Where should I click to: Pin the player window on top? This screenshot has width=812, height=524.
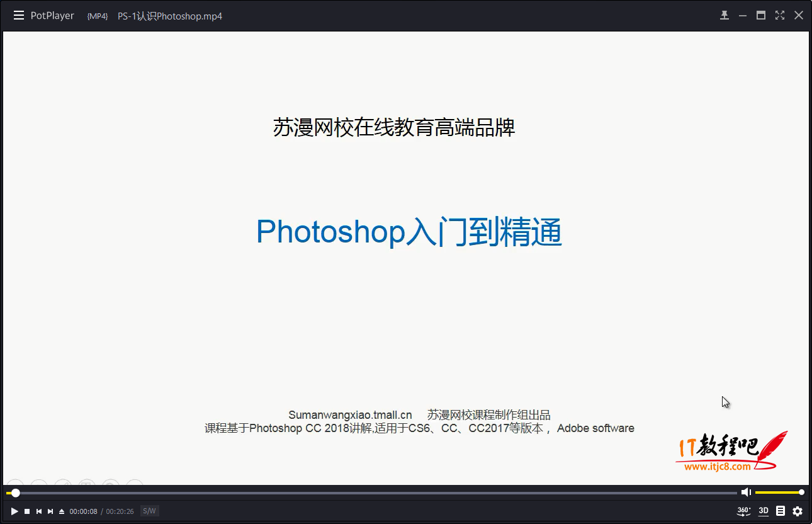(725, 16)
